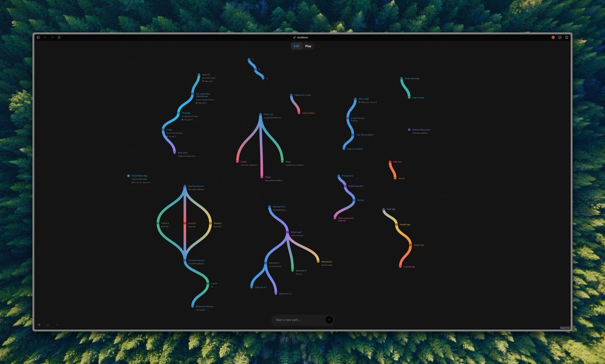Click the 'Feudal Age' node
Screen dimensions: 605x364
[x=396, y=224]
